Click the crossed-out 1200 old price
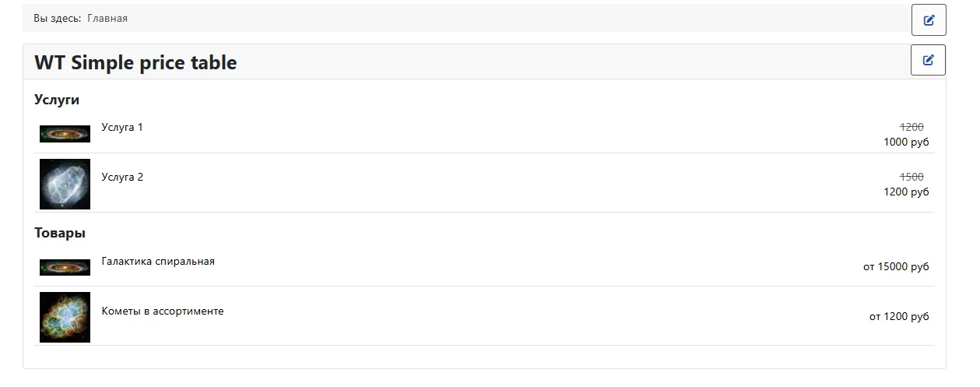This screenshot has width=980, height=387. point(912,127)
